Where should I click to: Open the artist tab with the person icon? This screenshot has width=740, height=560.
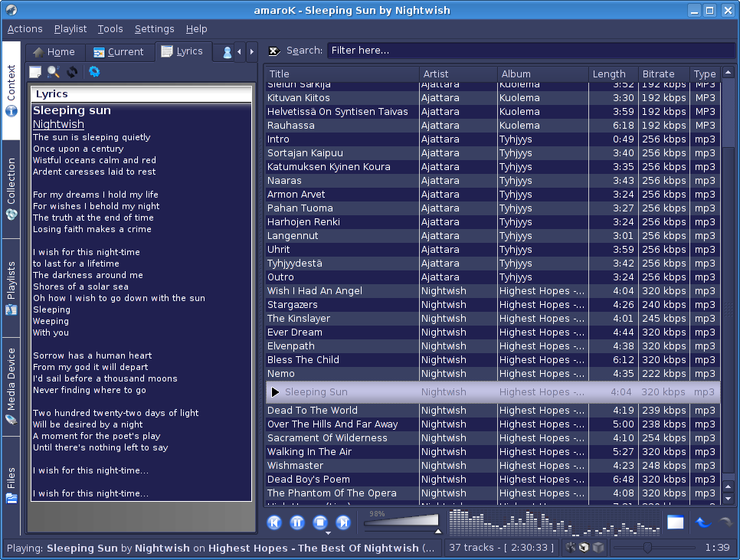pos(227,52)
